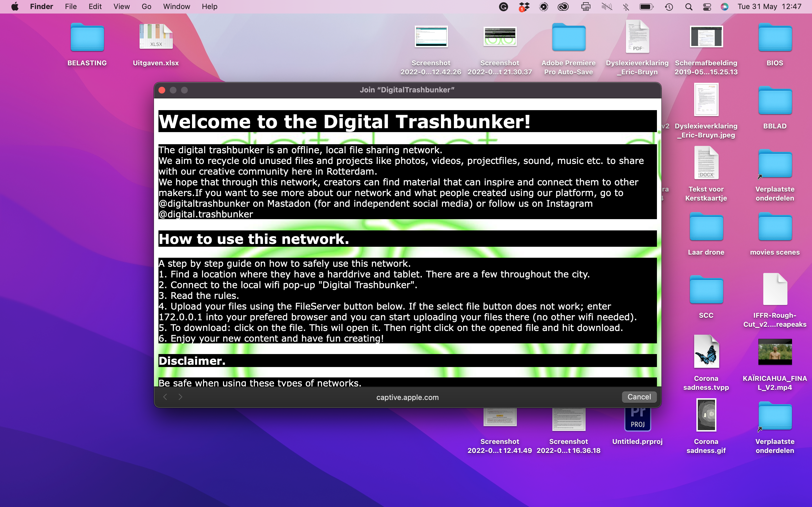Viewport: 812px width, 507px height.
Task: Select the KAÏRICAHUA_FINAL_V2.mp4 video thumbnail
Action: pyautogui.click(x=775, y=352)
